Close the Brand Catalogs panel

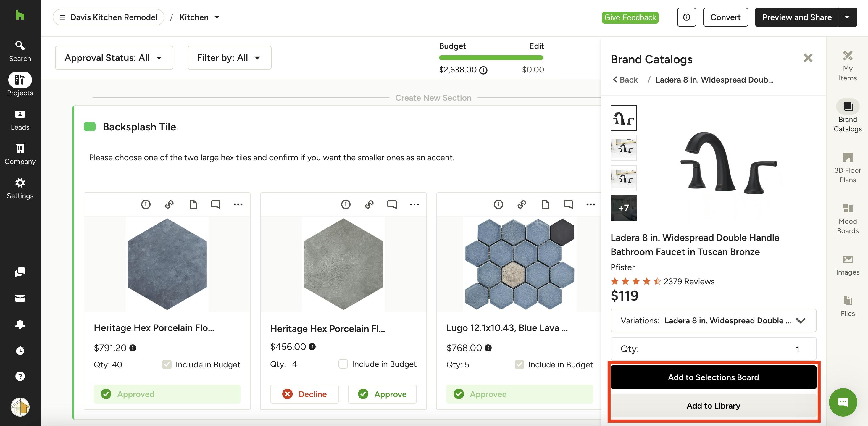click(808, 58)
